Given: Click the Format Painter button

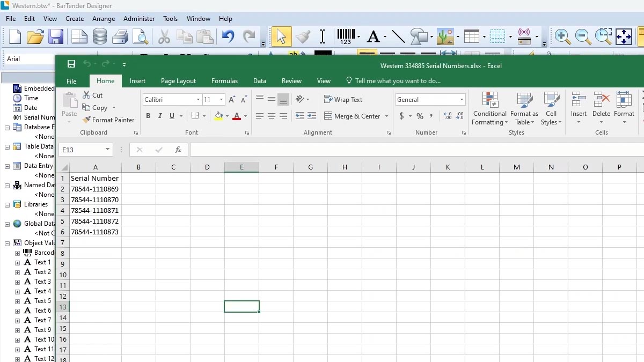Looking at the screenshot, I should point(109,120).
